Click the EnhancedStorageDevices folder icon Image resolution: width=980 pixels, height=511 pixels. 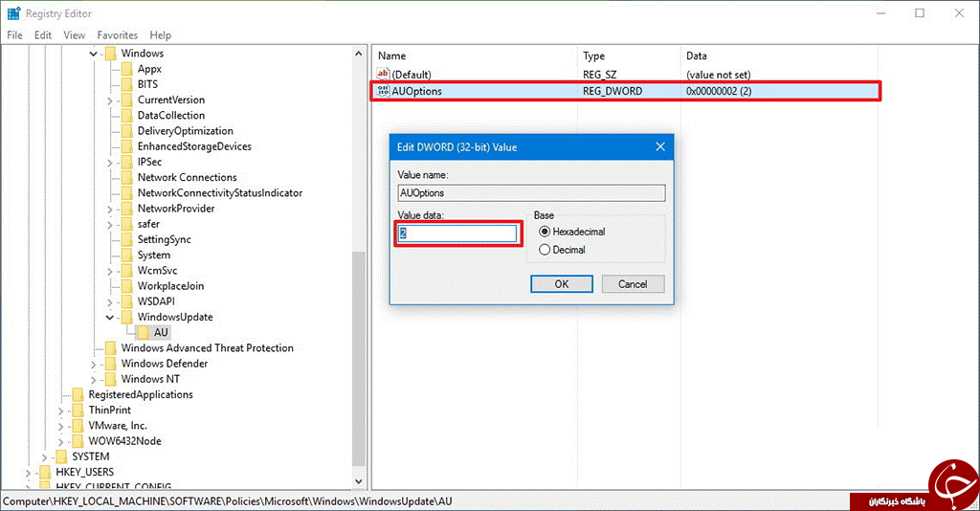coord(127,146)
